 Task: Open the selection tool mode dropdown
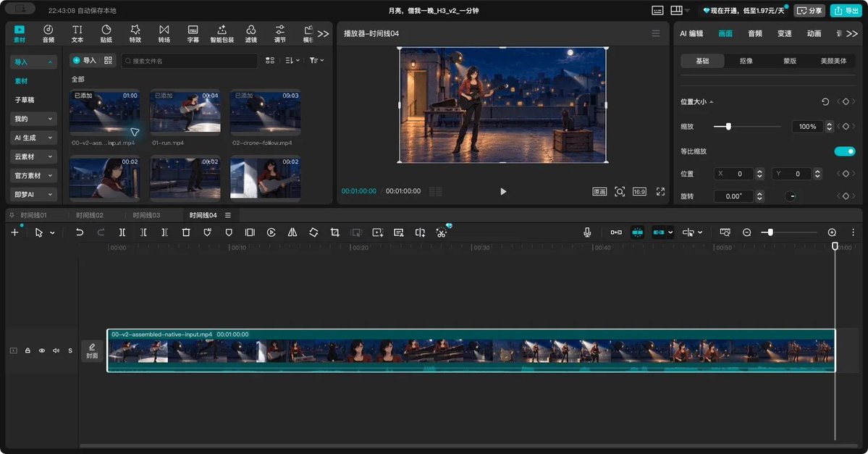[x=52, y=233]
